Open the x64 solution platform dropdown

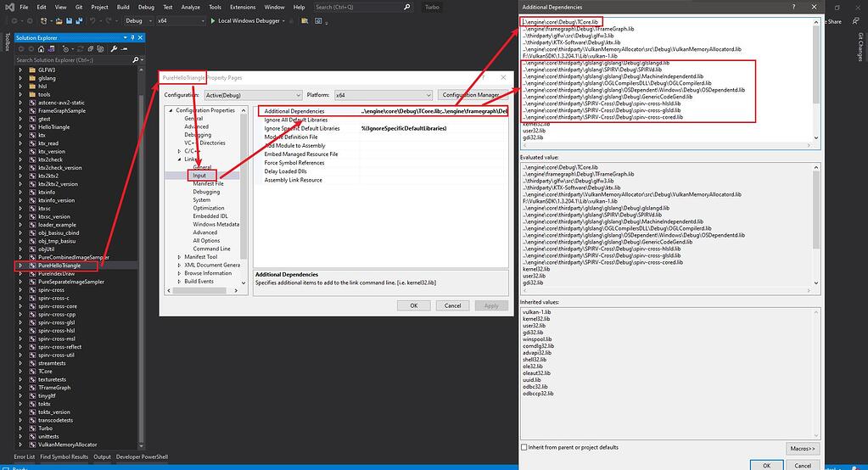pyautogui.click(x=181, y=21)
